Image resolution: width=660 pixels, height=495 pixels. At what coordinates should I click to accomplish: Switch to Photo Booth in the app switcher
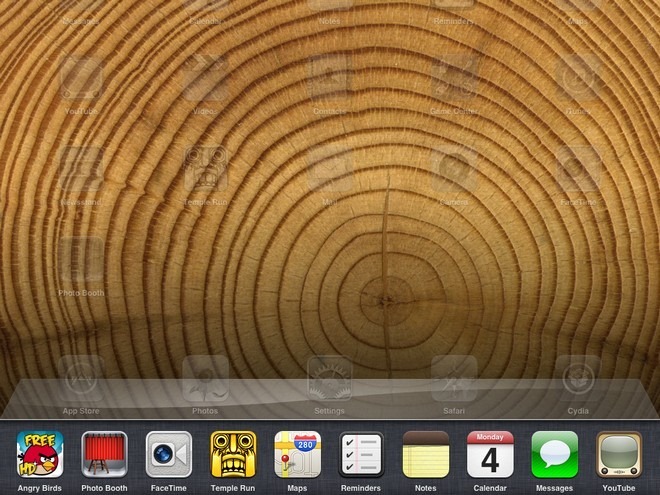[x=104, y=454]
